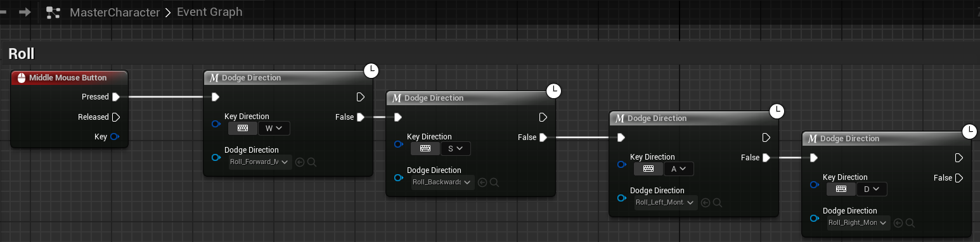Click the blueprint graph icon in the breadcrumb
Image resolution: width=980 pixels, height=242 pixels.
click(53, 12)
